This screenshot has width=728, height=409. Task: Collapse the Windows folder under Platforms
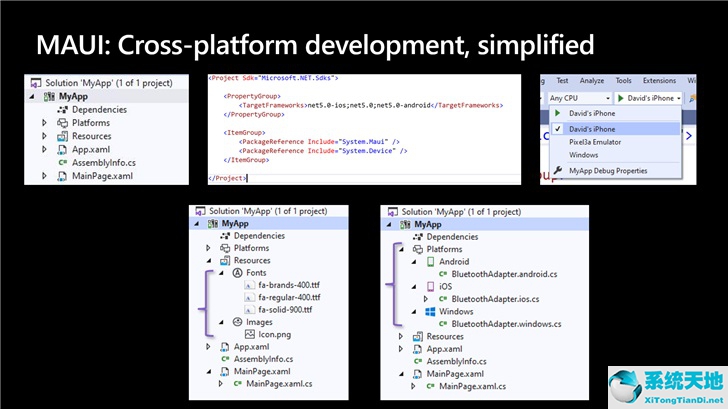click(414, 312)
